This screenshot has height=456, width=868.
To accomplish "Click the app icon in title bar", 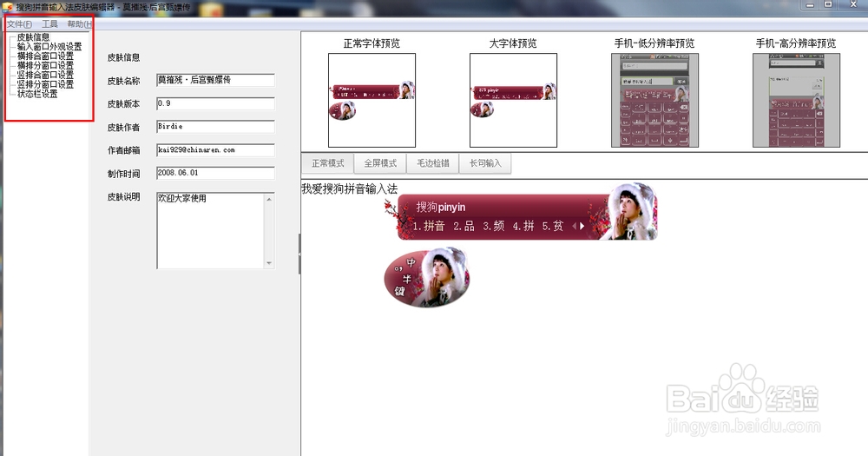I will pos(7,7).
